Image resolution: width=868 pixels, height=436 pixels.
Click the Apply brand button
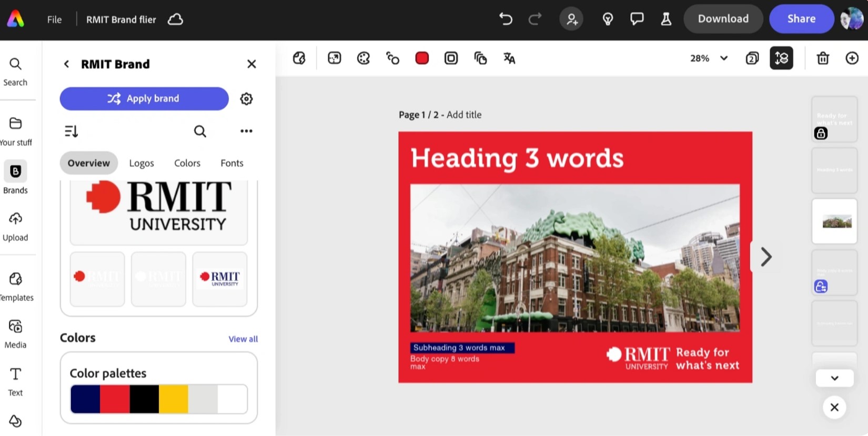click(144, 98)
